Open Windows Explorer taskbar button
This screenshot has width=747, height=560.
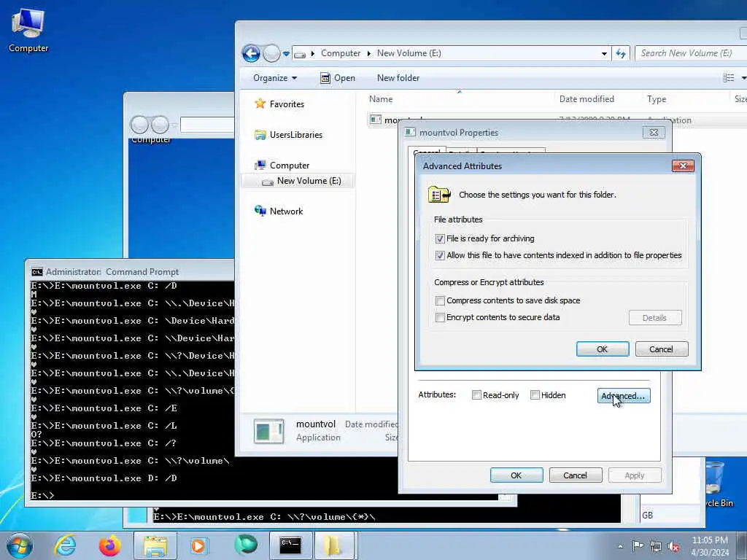click(155, 545)
